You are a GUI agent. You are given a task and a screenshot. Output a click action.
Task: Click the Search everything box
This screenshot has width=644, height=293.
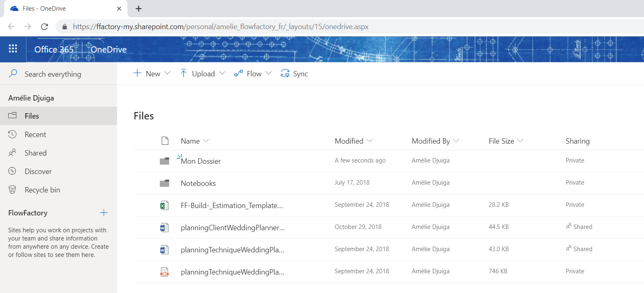pyautogui.click(x=53, y=74)
